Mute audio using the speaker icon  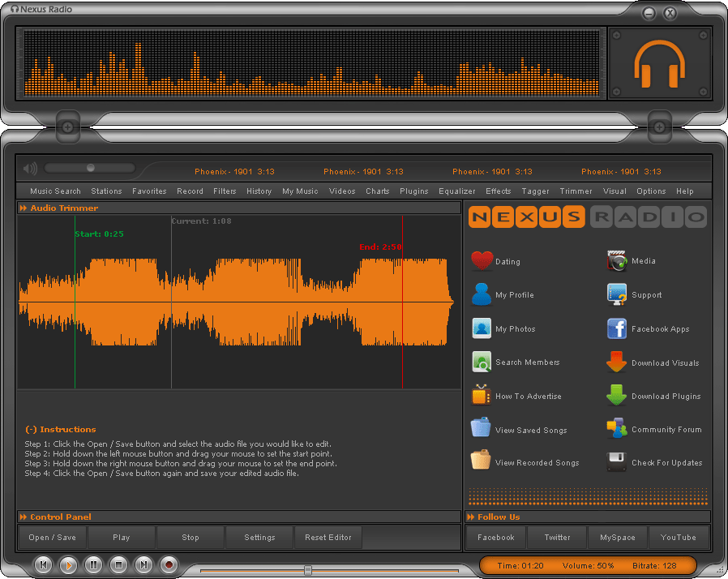[x=30, y=169]
